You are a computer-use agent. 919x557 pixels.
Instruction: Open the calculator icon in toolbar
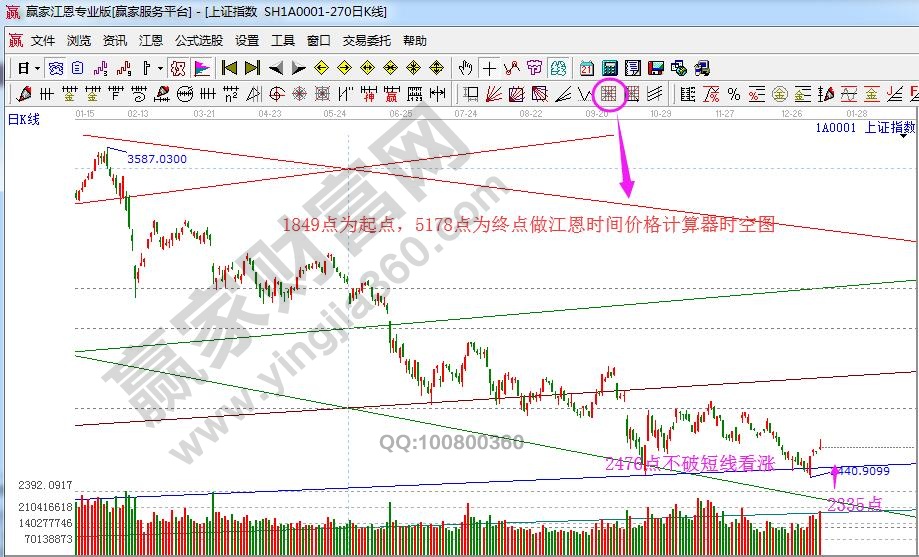point(610,69)
